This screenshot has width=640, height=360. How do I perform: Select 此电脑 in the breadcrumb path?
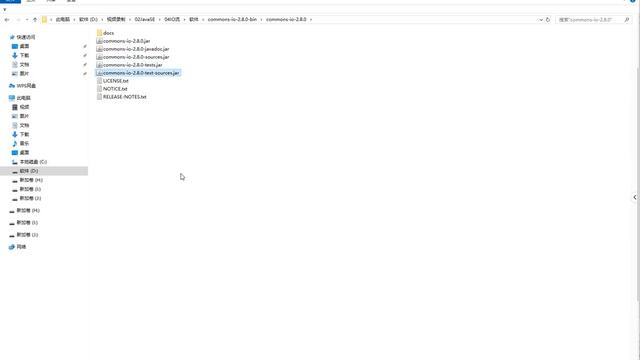(x=63, y=20)
